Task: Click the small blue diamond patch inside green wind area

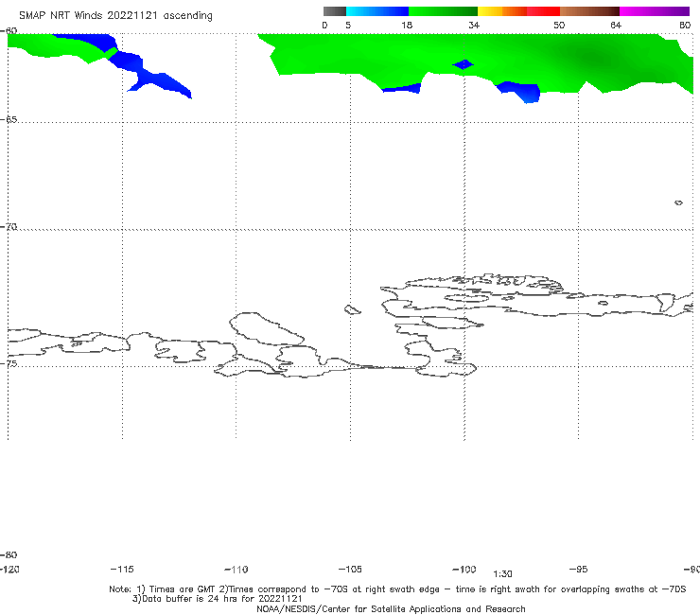Action: (x=463, y=64)
